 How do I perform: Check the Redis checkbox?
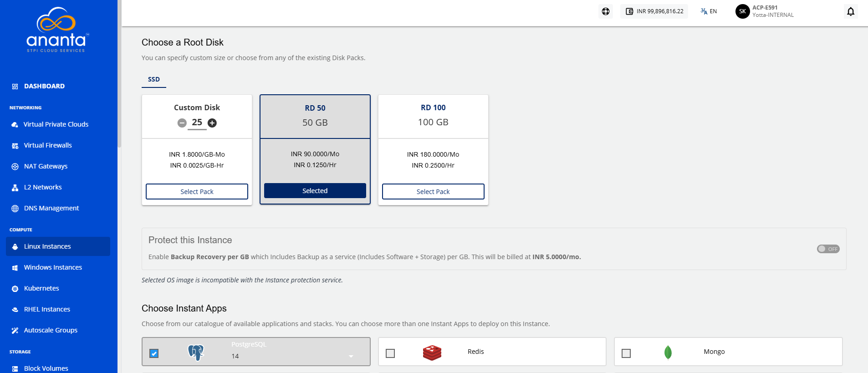click(x=390, y=353)
